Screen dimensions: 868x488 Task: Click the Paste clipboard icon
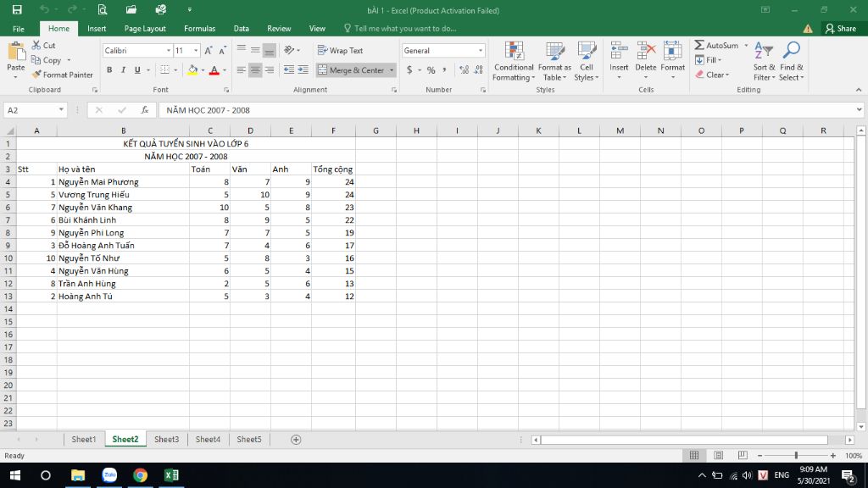(16, 52)
